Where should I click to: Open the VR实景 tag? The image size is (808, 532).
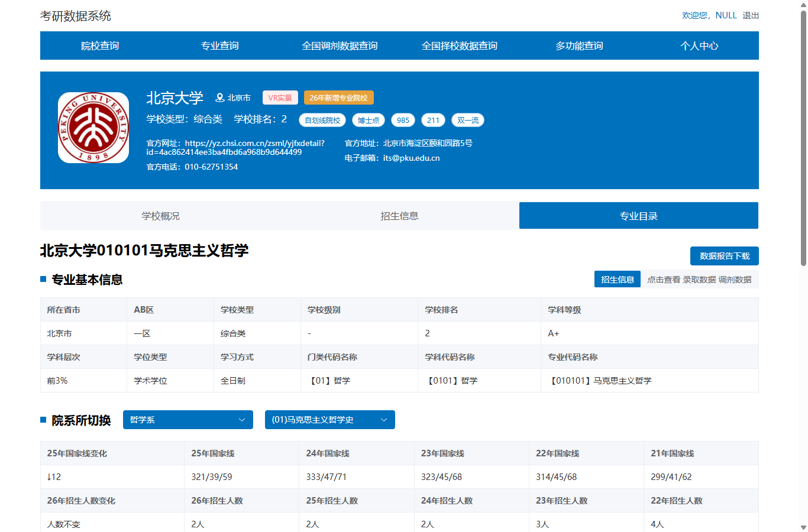280,98
